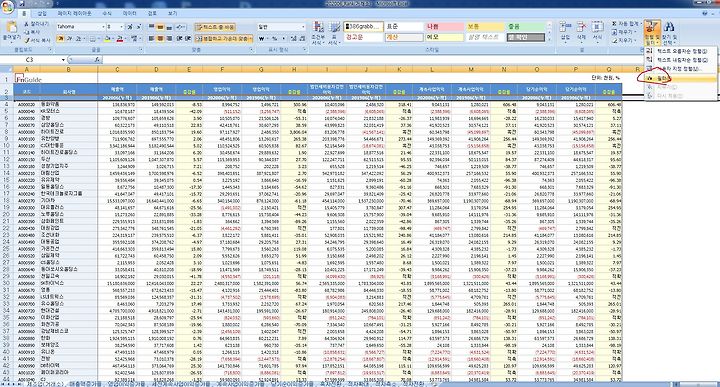
Task: Switch to the Page Layout ribbon tab
Action: coord(74,14)
